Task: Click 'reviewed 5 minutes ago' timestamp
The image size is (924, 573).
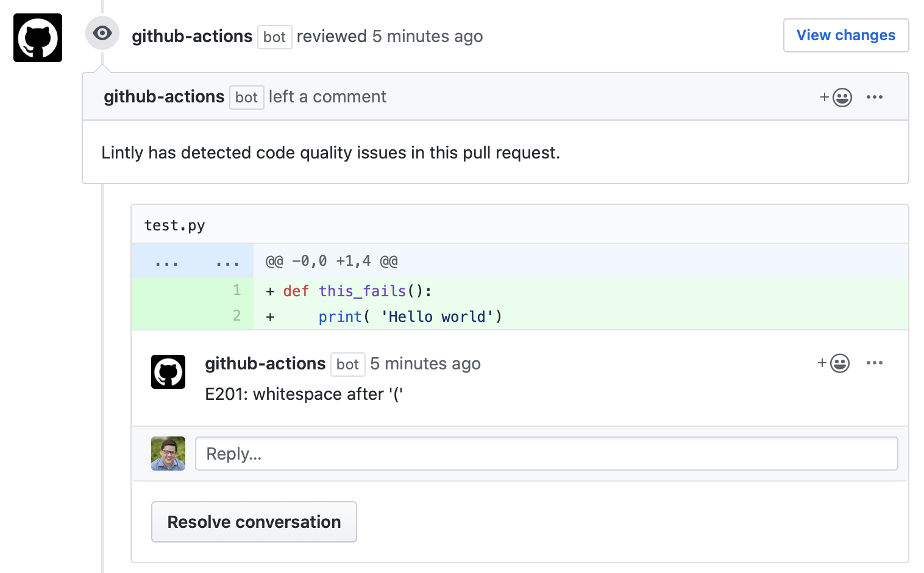Action: (x=389, y=37)
